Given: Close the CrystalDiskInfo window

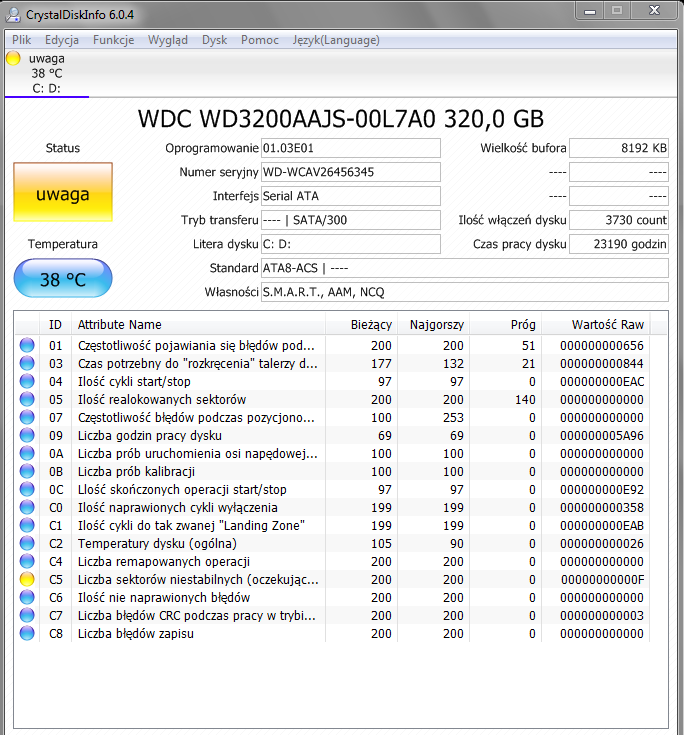Looking at the screenshot, I should click(x=654, y=11).
